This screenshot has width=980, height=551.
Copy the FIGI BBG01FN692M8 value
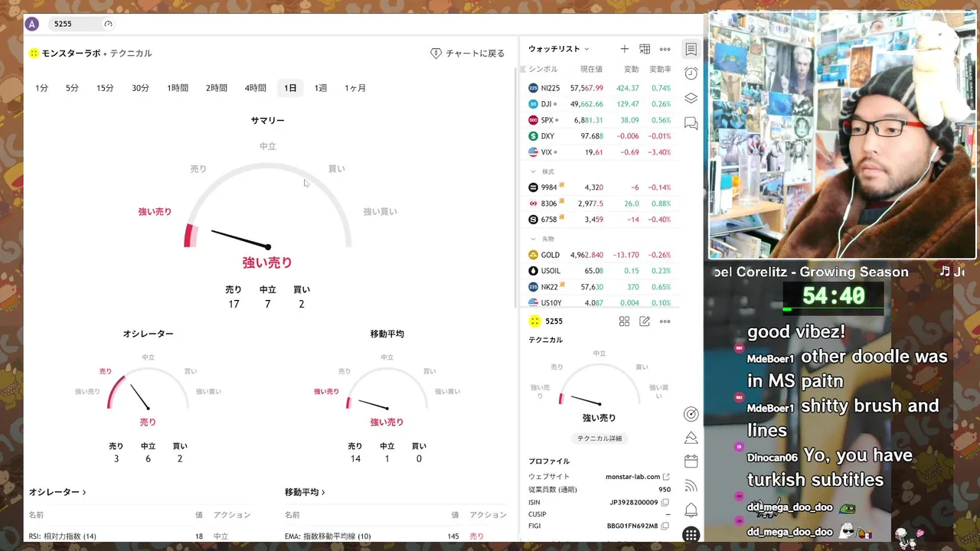665,526
